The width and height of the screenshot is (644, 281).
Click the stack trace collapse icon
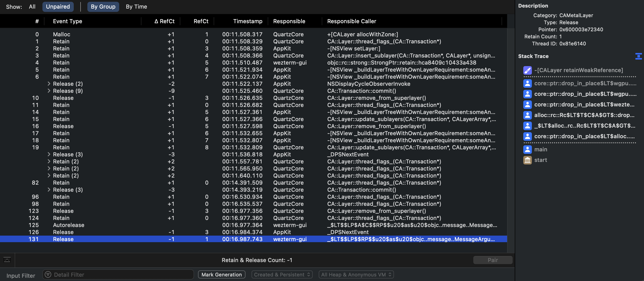[638, 56]
